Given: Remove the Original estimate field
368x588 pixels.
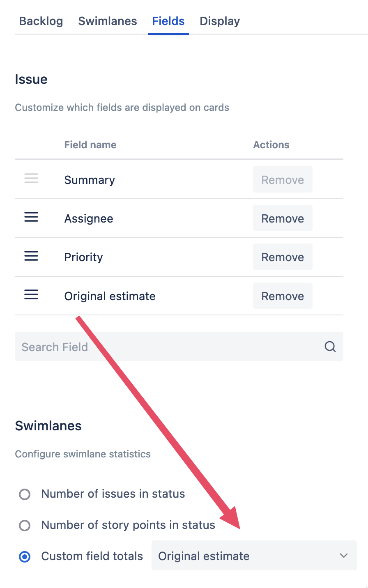Looking at the screenshot, I should coord(283,296).
